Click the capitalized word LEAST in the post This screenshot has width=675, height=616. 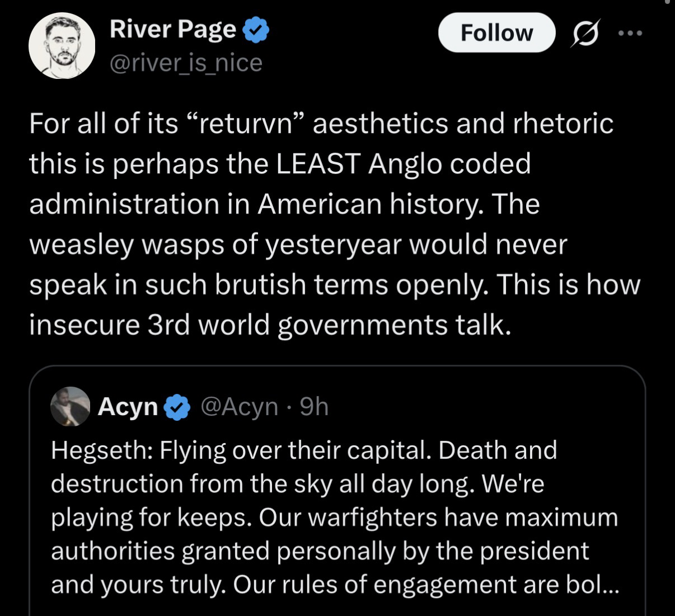[317, 164]
